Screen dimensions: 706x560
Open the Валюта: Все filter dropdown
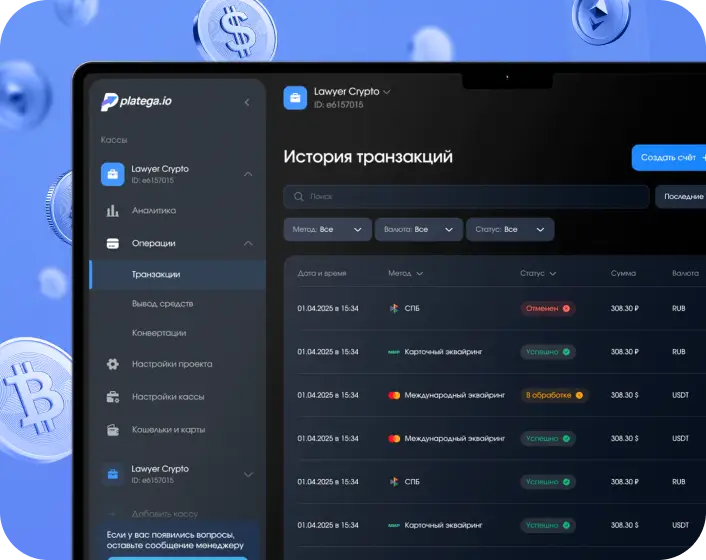pos(419,230)
